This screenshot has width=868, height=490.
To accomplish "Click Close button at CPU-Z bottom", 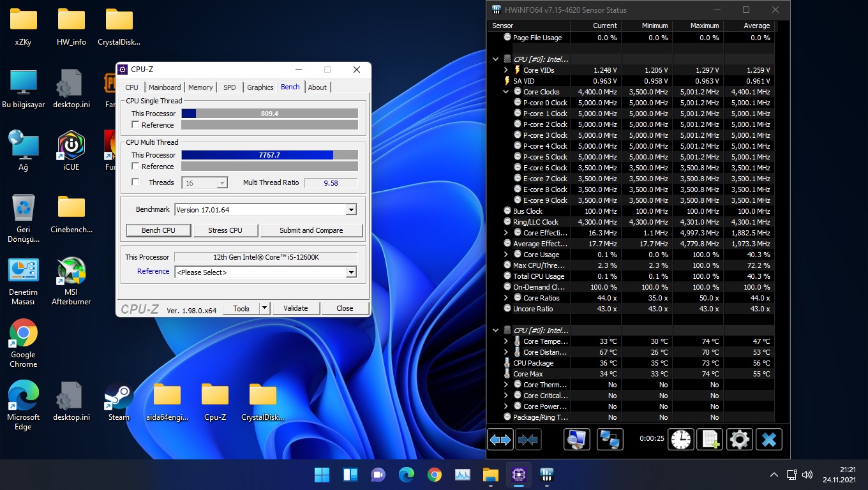I will point(345,308).
